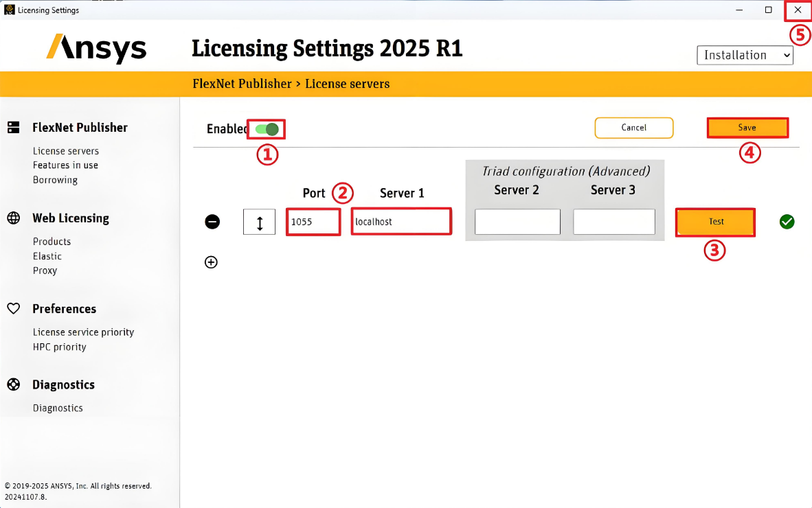The width and height of the screenshot is (812, 508).
Task: Click the Diagnostics lifebuoy icon
Action: click(14, 384)
